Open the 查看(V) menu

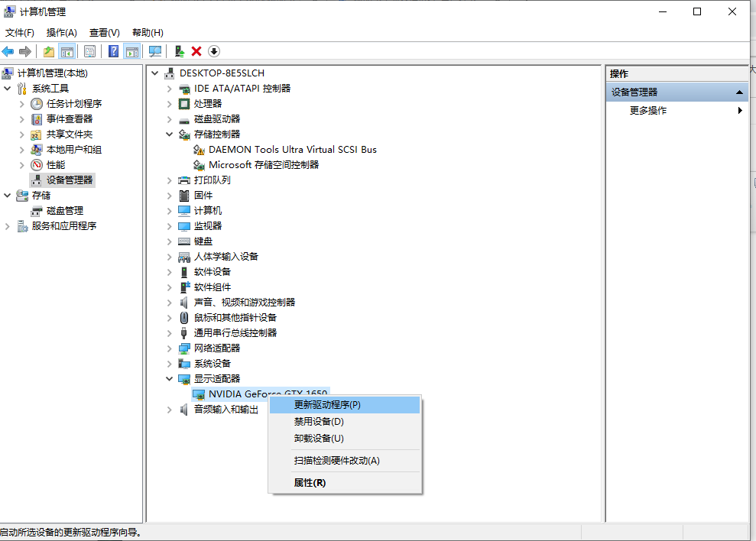(x=104, y=33)
